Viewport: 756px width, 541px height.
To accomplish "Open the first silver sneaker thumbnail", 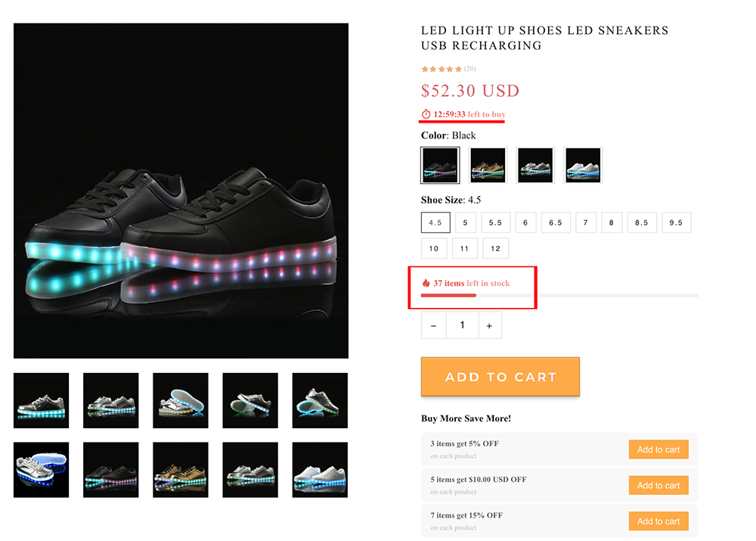I will [41, 400].
